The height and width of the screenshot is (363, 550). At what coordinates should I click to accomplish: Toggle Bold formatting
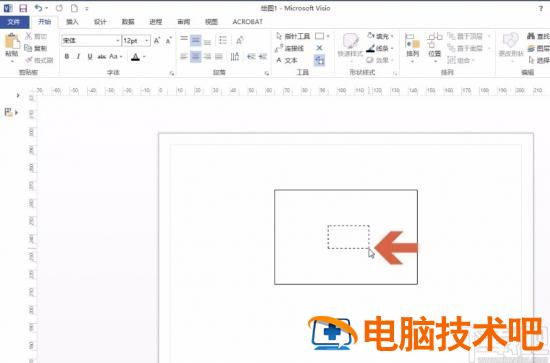(x=67, y=56)
